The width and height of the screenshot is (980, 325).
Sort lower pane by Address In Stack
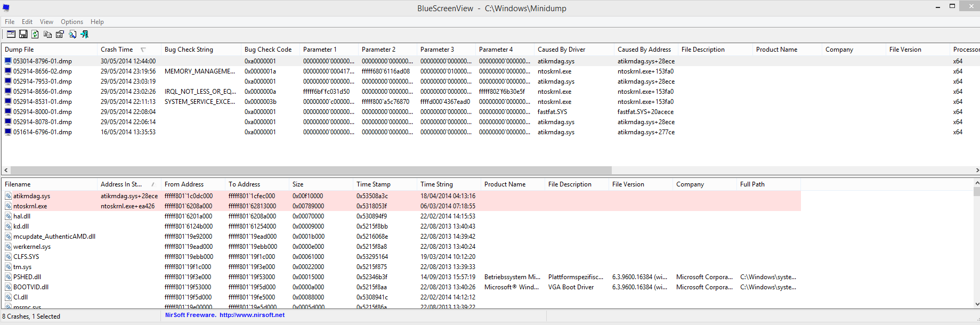pos(121,184)
